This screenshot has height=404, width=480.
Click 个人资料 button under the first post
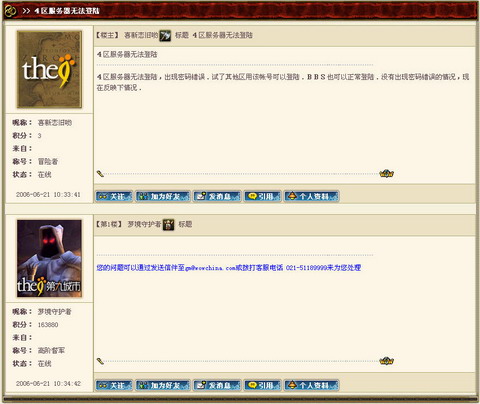click(x=311, y=196)
